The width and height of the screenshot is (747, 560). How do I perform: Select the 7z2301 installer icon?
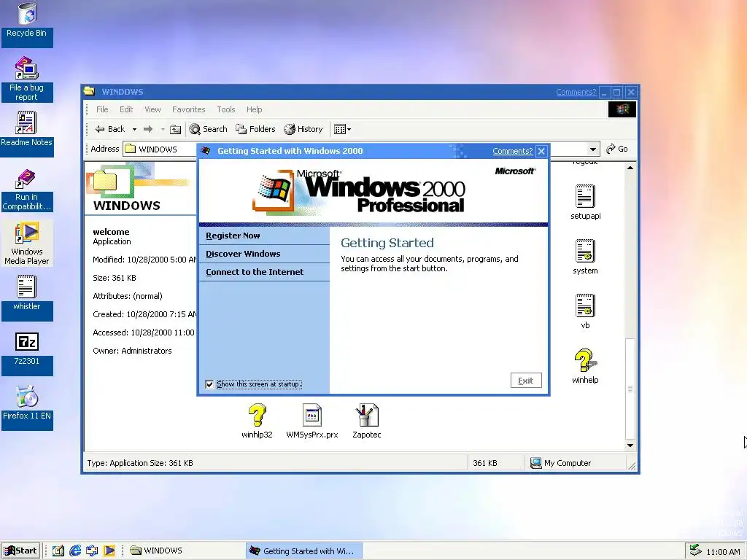pos(27,352)
